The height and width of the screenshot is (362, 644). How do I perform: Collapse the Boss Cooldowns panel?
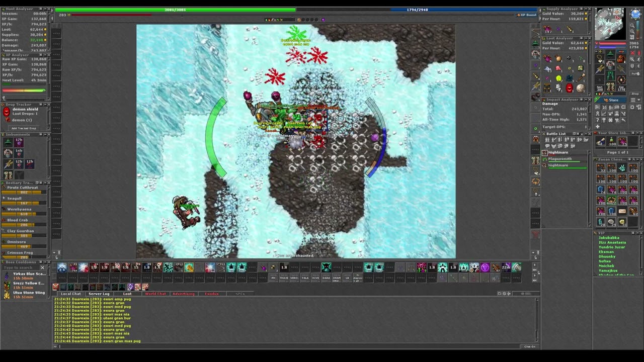(45, 262)
